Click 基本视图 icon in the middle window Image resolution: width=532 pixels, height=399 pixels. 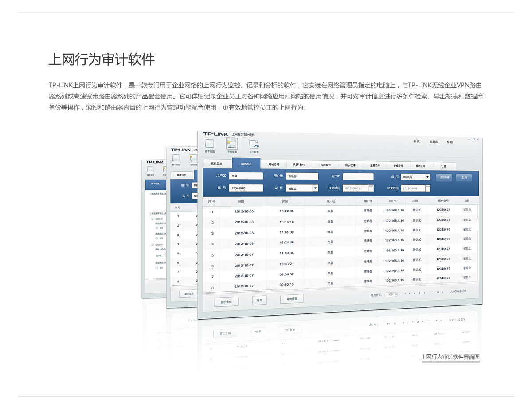coord(176,158)
